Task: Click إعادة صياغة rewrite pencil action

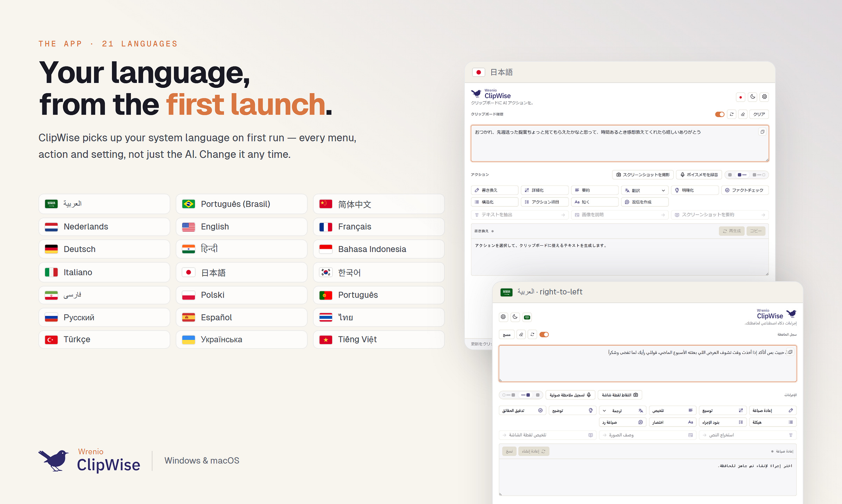Action: 772,411
